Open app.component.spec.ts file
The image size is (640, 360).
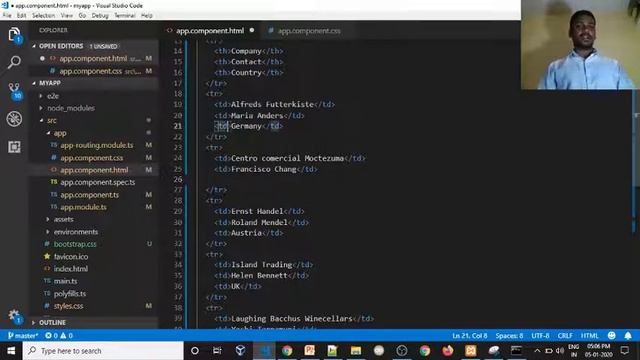tap(98, 182)
